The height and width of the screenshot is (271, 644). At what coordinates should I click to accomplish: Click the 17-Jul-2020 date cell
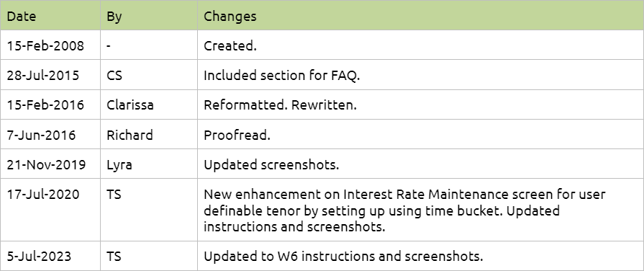tap(50, 210)
